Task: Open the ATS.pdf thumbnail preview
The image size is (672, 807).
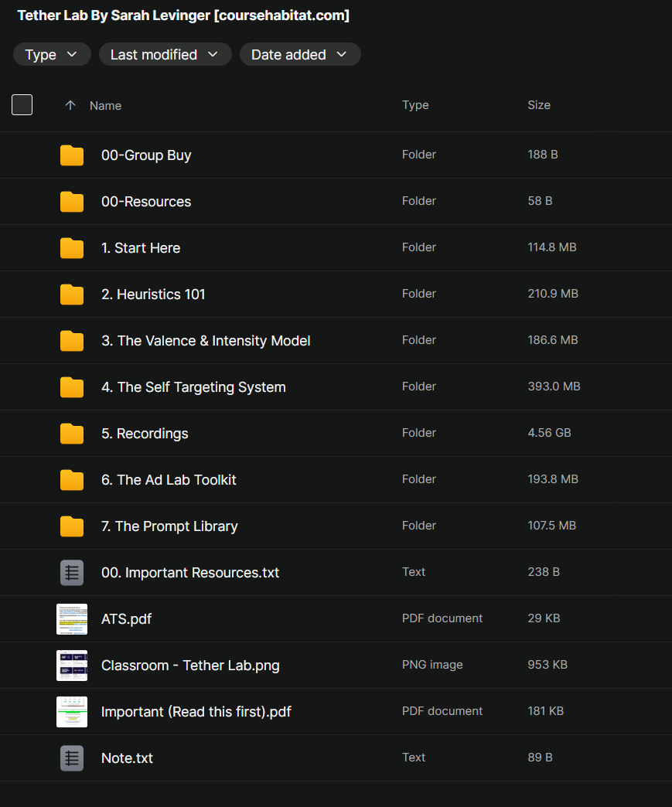Action: pyautogui.click(x=72, y=619)
